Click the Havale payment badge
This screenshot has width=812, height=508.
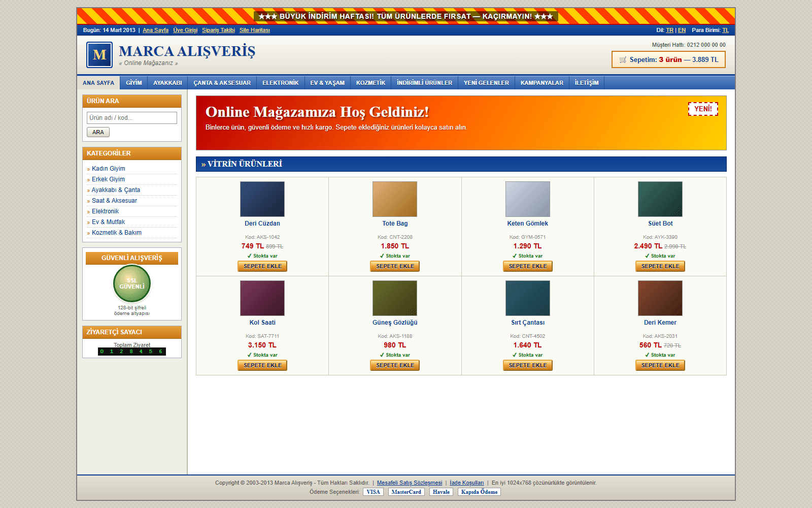pyautogui.click(x=441, y=492)
